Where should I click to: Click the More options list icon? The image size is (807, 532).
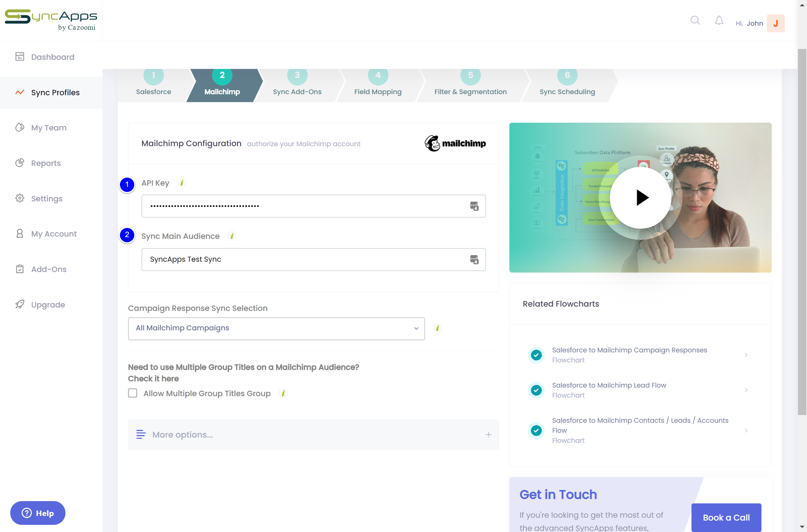pos(141,435)
